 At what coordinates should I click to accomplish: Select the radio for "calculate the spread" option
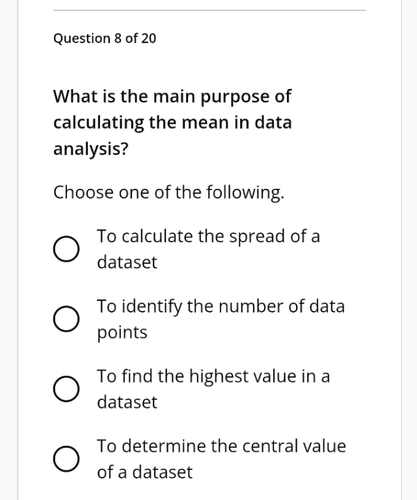(x=66, y=249)
